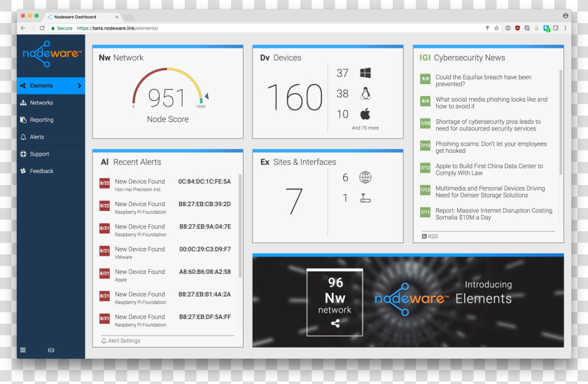Reload the page with refresh icon
588x384 pixels.
point(42,28)
